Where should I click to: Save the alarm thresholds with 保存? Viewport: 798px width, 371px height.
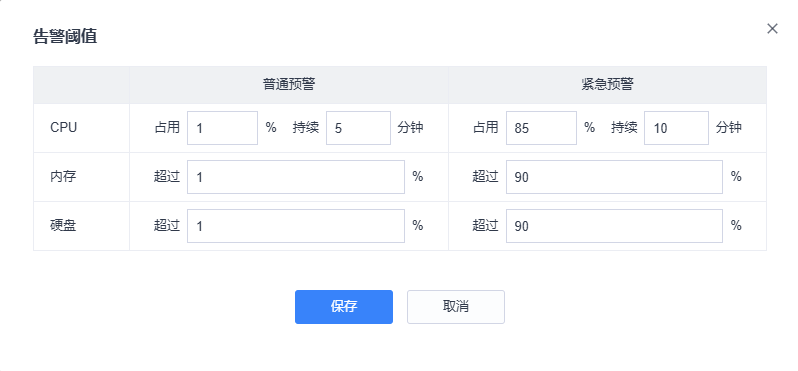(x=344, y=307)
